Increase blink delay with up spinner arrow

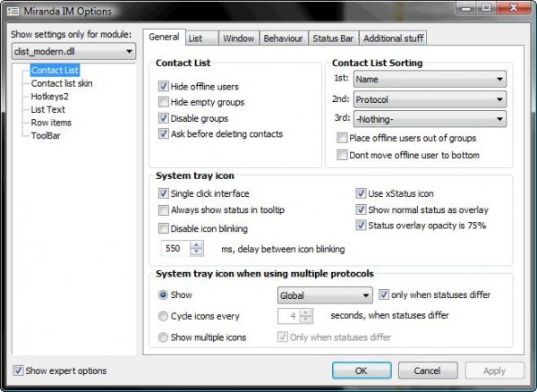coord(196,245)
